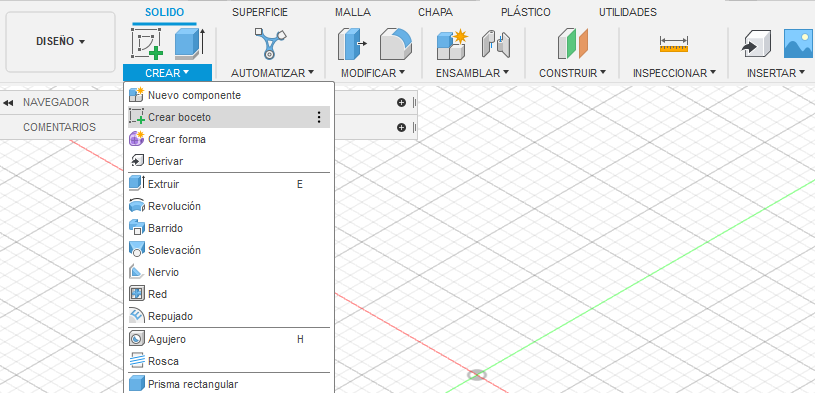The height and width of the screenshot is (393, 815).
Task: Click the Solevación menu icon
Action: pos(136,250)
